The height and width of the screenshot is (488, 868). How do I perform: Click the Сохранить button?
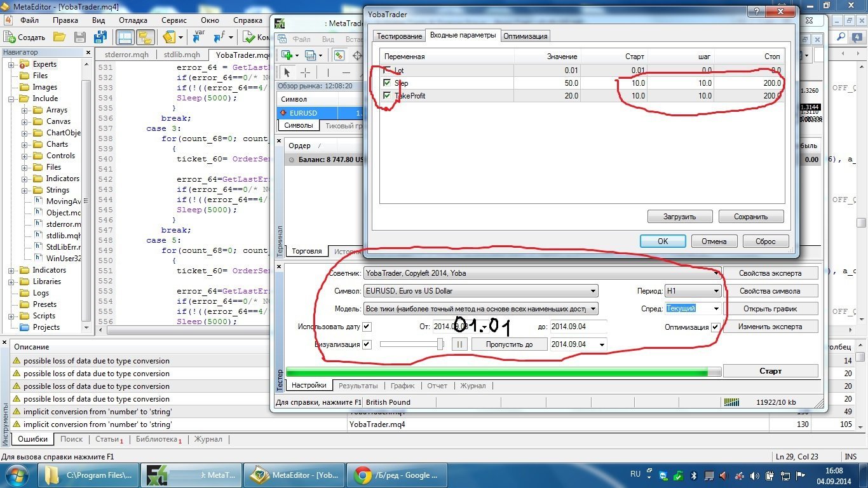[751, 217]
